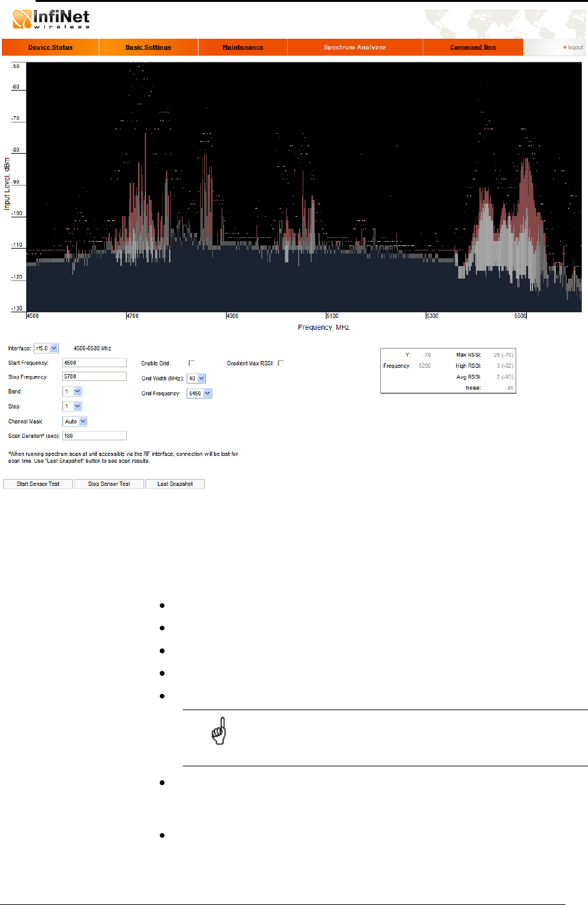Open the Basic Settings tab
The height and width of the screenshot is (905, 588).
(148, 47)
